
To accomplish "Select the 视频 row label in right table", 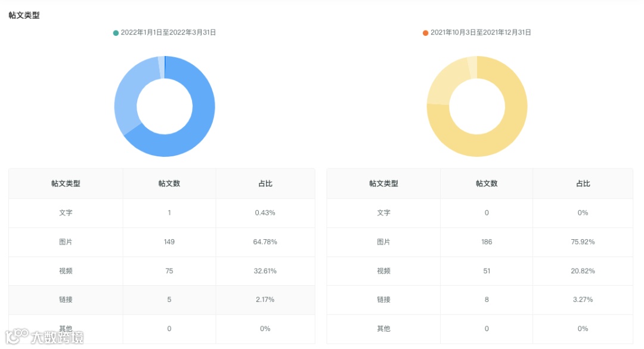I will [383, 271].
